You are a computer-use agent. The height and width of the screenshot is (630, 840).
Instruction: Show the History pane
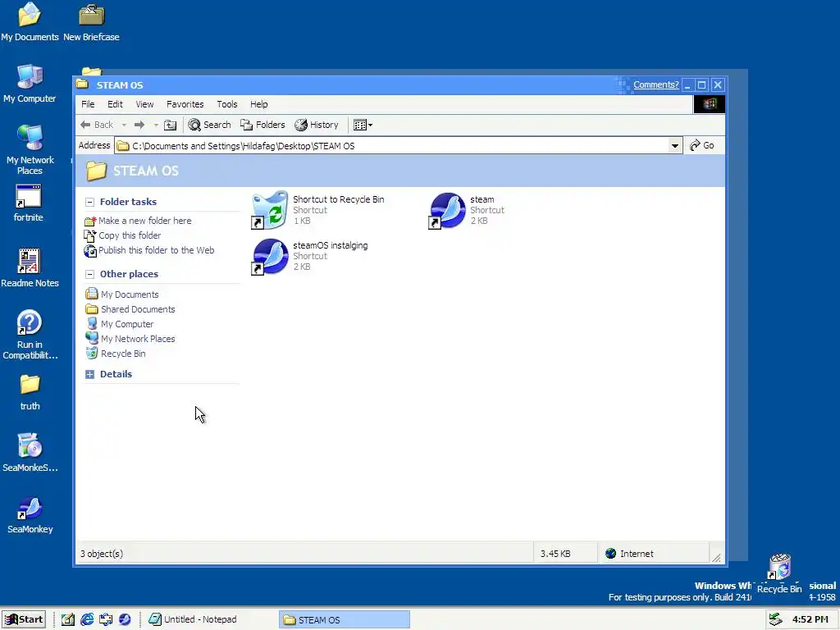point(317,125)
